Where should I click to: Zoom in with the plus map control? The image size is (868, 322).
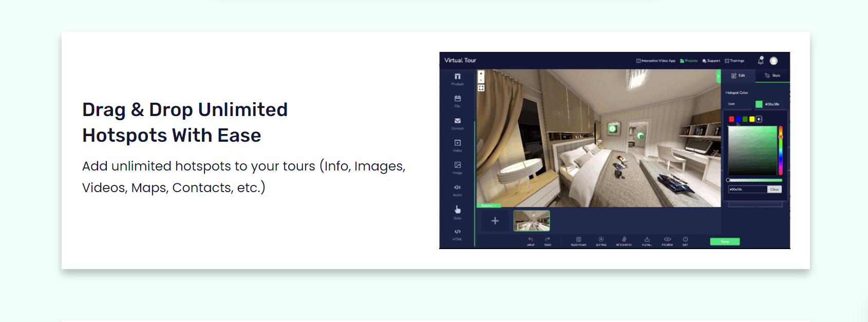pyautogui.click(x=481, y=74)
